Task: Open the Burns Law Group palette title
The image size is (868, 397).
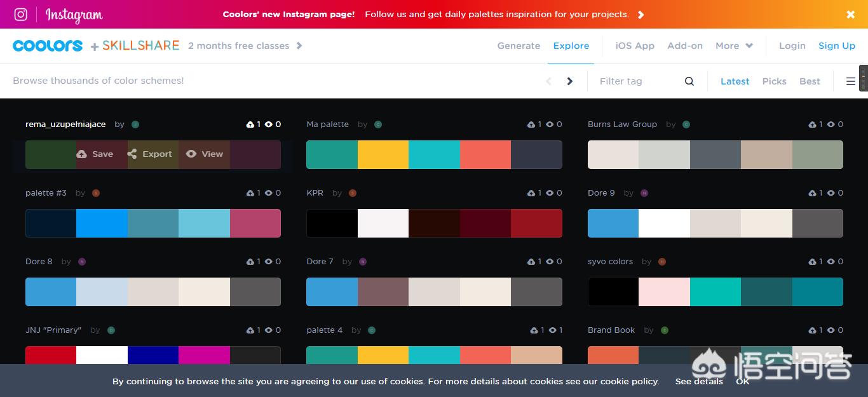Action: [x=622, y=124]
